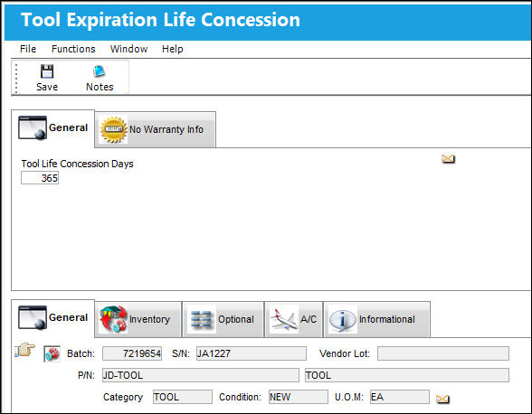Viewport: 532px width, 414px height.
Task: Click the Optional tab list icon
Action: 202,320
